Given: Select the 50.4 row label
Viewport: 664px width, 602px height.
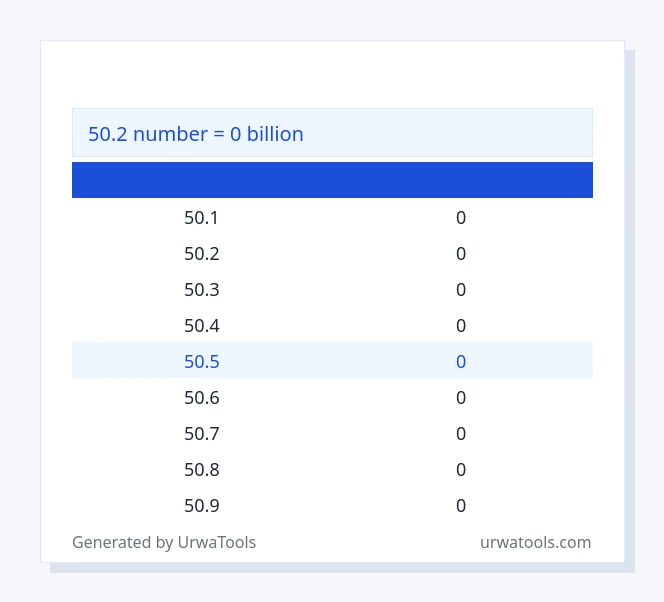Looking at the screenshot, I should pos(202,326).
